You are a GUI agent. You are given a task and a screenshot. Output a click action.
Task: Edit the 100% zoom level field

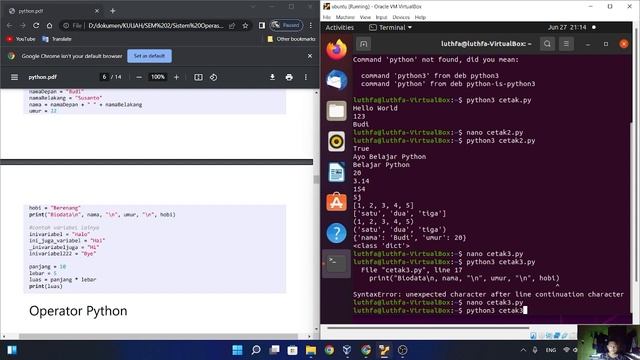pyautogui.click(x=158, y=77)
